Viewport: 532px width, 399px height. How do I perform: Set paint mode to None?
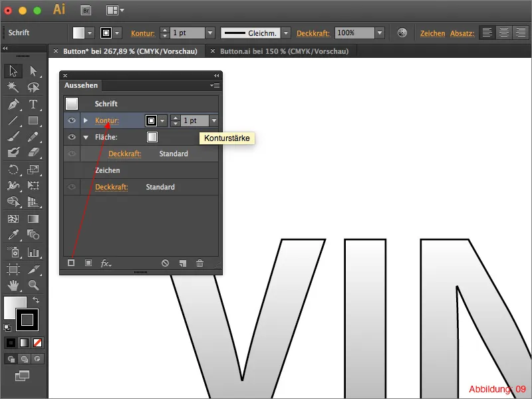37,343
